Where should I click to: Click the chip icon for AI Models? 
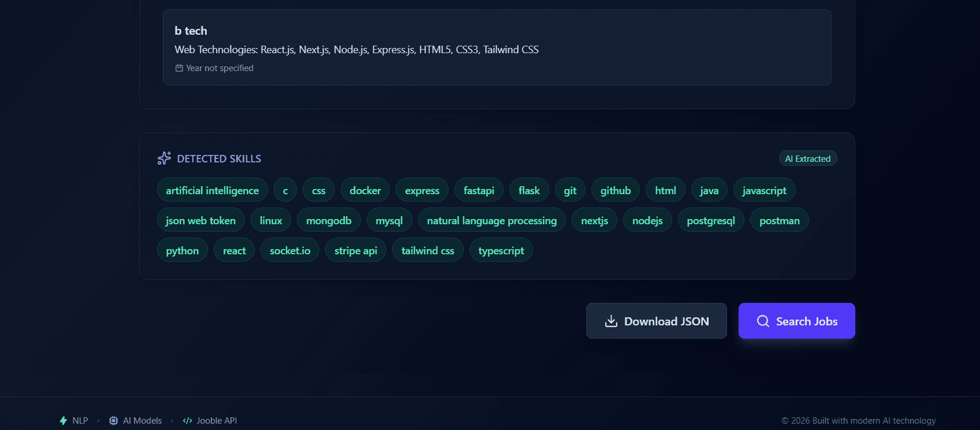[x=114, y=421]
